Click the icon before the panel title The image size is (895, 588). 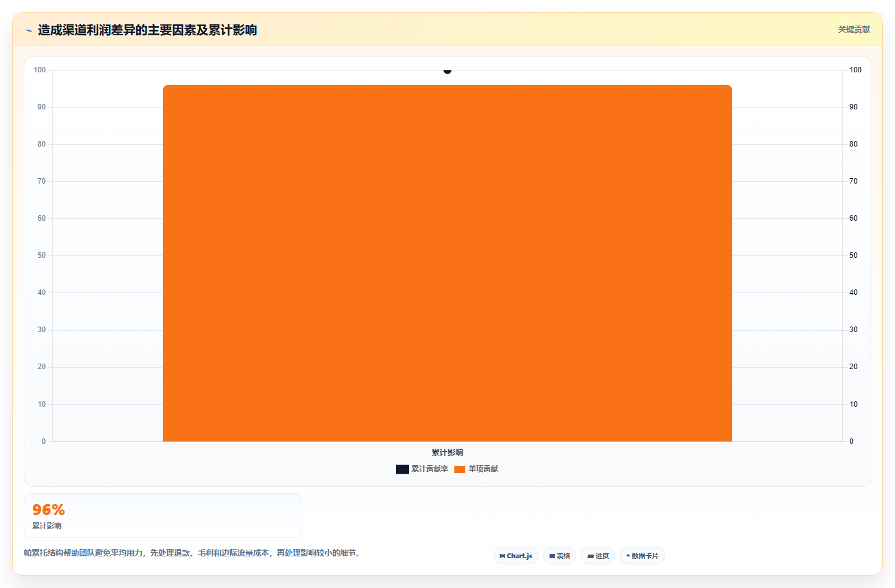click(x=29, y=30)
